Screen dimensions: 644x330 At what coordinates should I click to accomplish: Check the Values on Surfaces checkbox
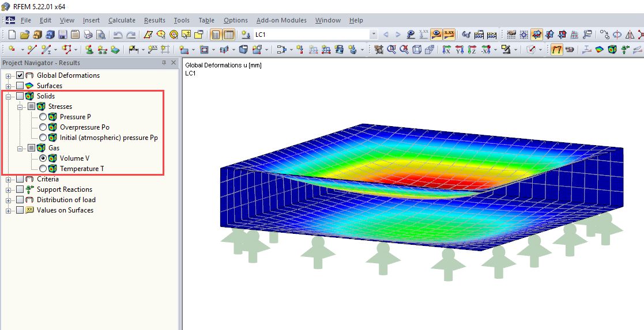point(20,210)
